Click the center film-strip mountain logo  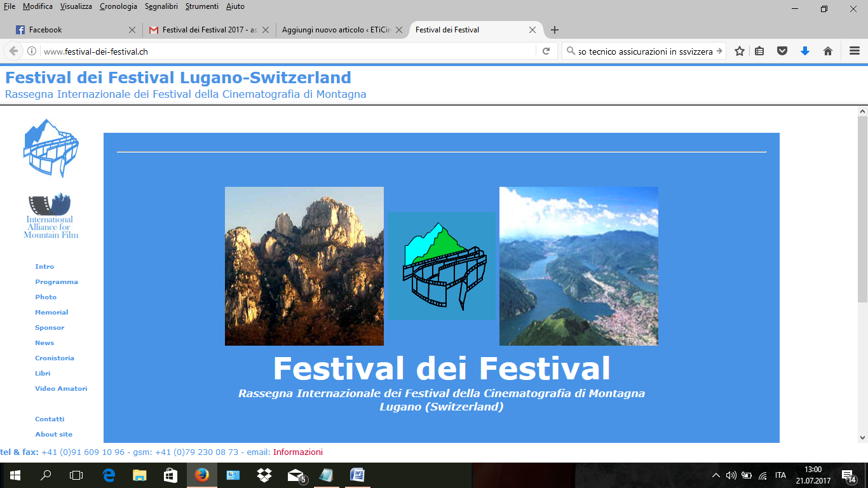(x=442, y=266)
